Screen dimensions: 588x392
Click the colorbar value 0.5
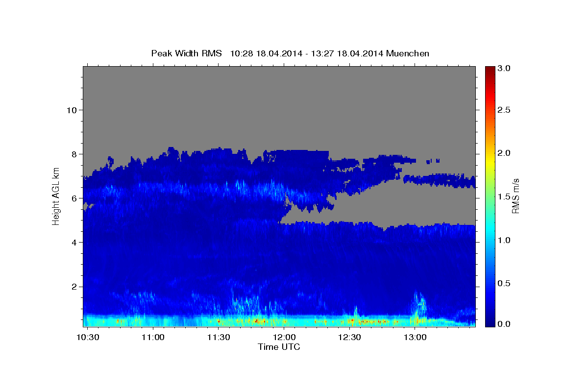pos(504,283)
